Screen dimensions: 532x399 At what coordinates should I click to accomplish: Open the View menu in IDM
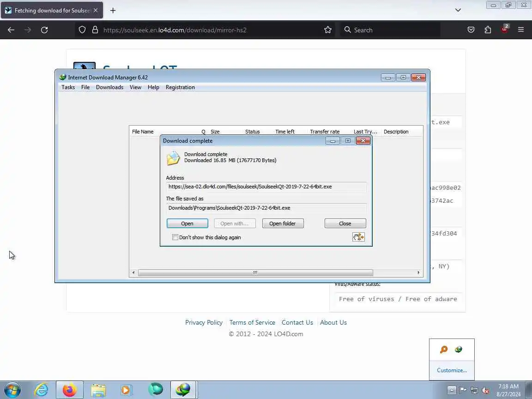pyautogui.click(x=135, y=87)
